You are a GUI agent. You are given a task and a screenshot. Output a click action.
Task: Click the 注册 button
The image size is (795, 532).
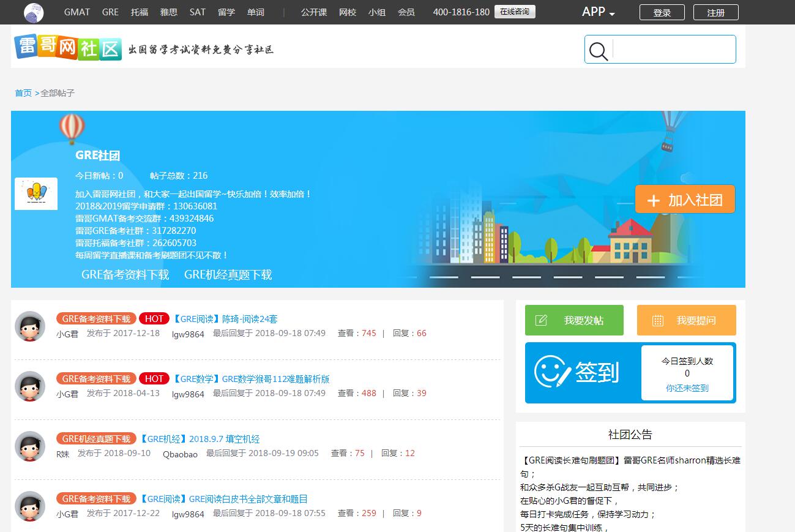[715, 12]
